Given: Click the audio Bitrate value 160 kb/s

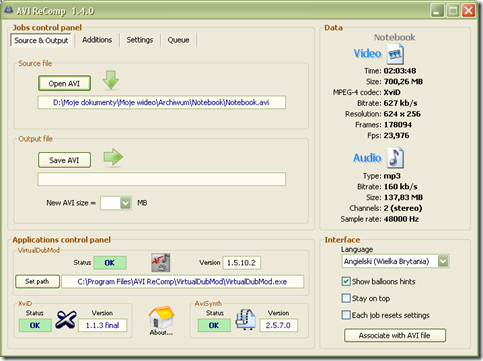Looking at the screenshot, I should pos(400,186).
